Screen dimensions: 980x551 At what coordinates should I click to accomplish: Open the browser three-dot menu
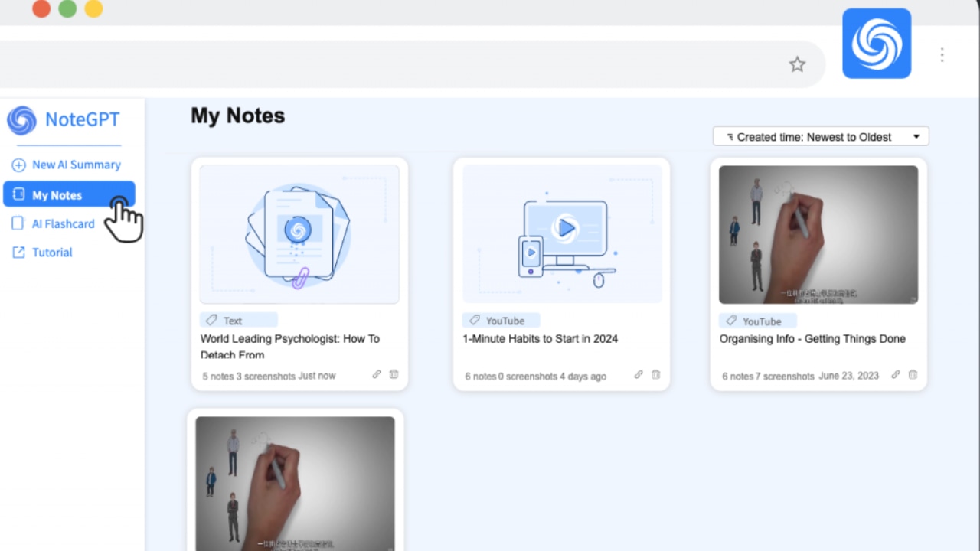942,55
